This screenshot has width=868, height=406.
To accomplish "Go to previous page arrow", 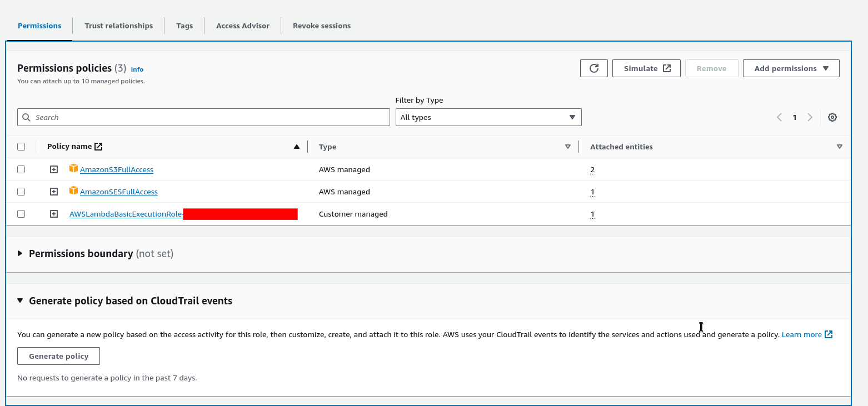I will point(779,117).
